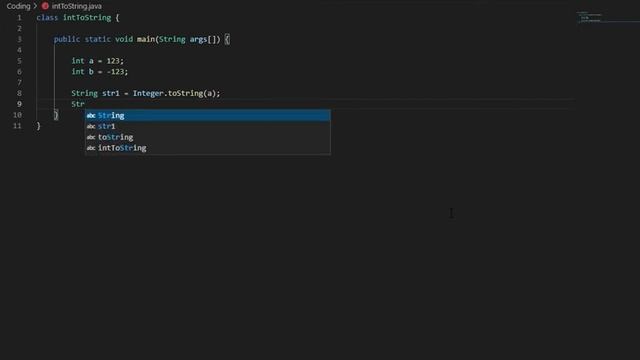Click the Coding breadcrumb folder
This screenshot has height=360, width=640.
[18, 6]
